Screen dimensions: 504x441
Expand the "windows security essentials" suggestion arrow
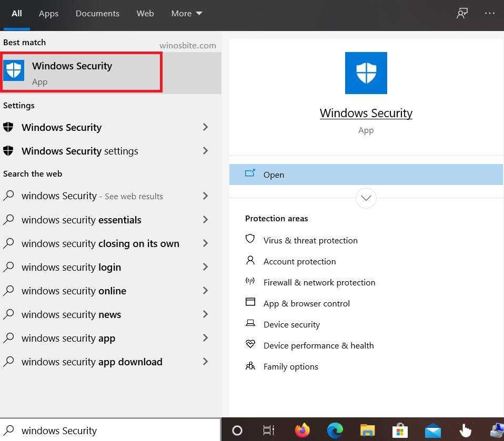coord(205,220)
